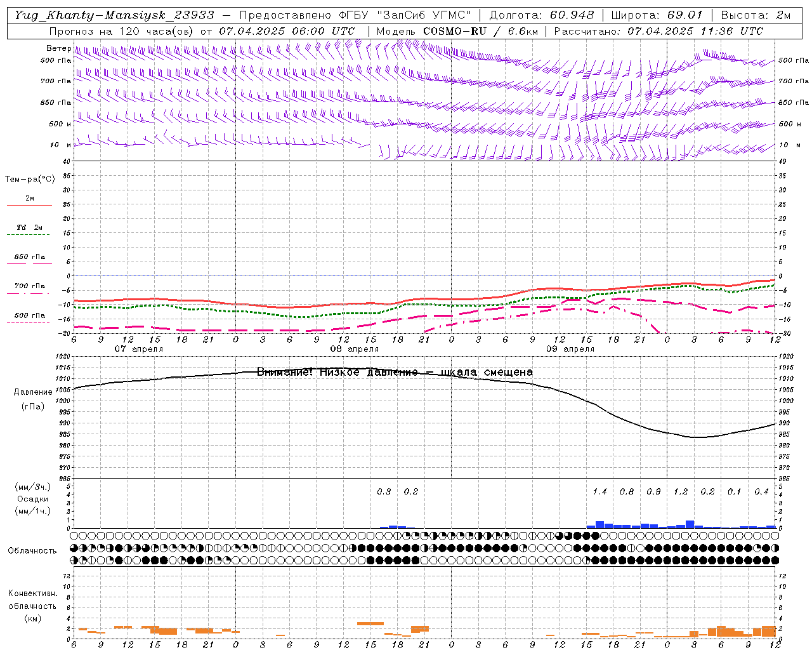The width and height of the screenshot is (812, 650).
Task: Click the 3-hour precipitation value 0.3
Action: click(x=384, y=492)
